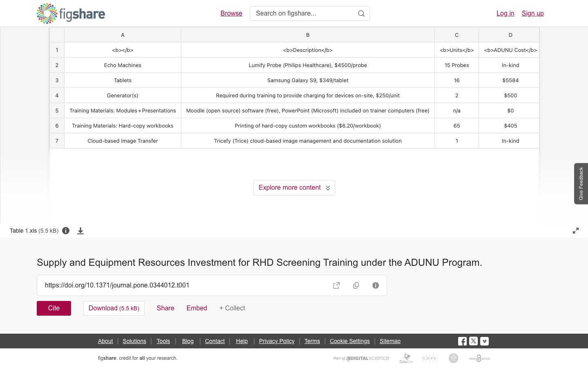This screenshot has height=368, width=588.
Task: Select row 7 header
Action: coord(57,141)
